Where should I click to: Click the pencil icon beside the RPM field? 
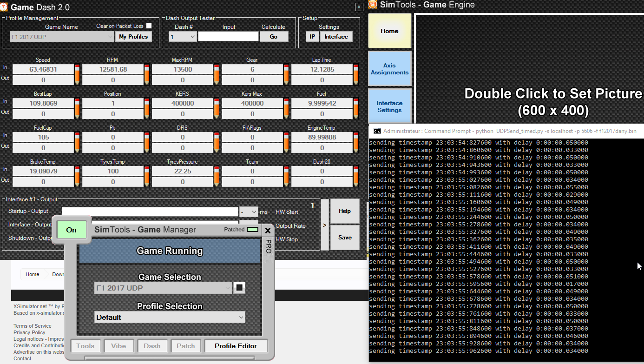147,74
